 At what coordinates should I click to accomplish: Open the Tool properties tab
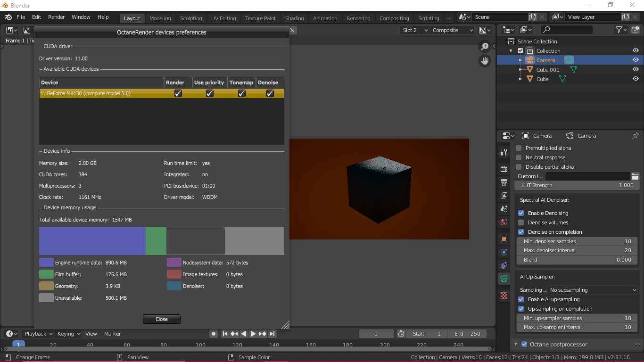tap(504, 152)
